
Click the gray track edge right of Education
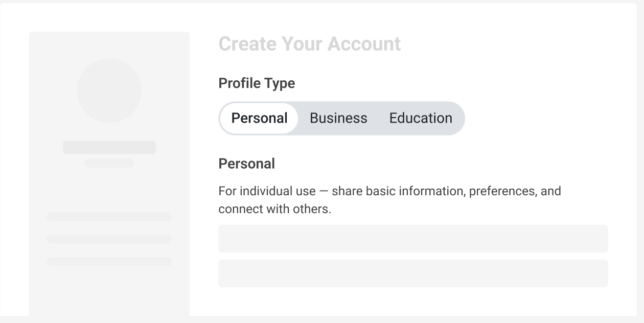pos(459,118)
